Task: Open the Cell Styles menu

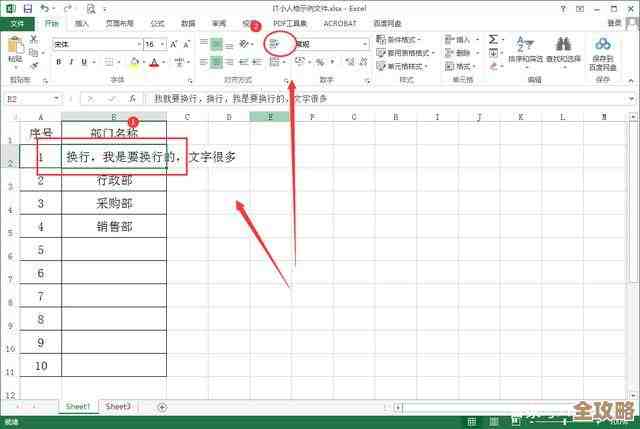Action: point(402,66)
